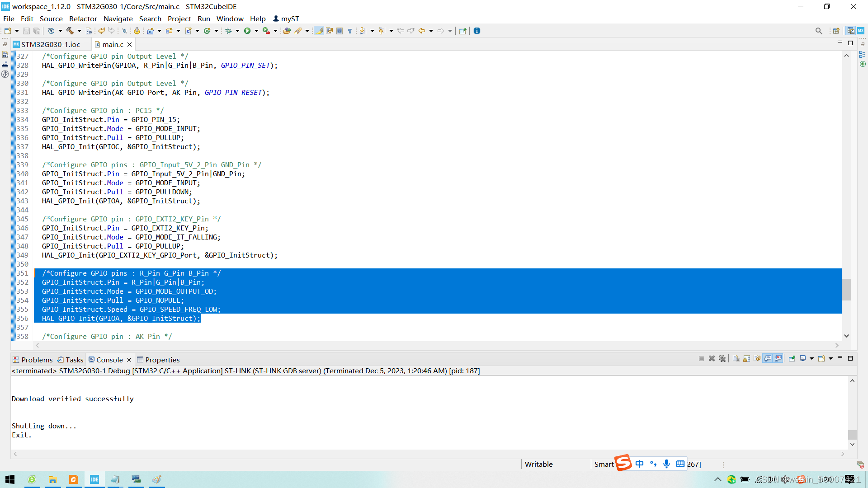
Task: Toggle Show Console on standard error
Action: coord(778,358)
